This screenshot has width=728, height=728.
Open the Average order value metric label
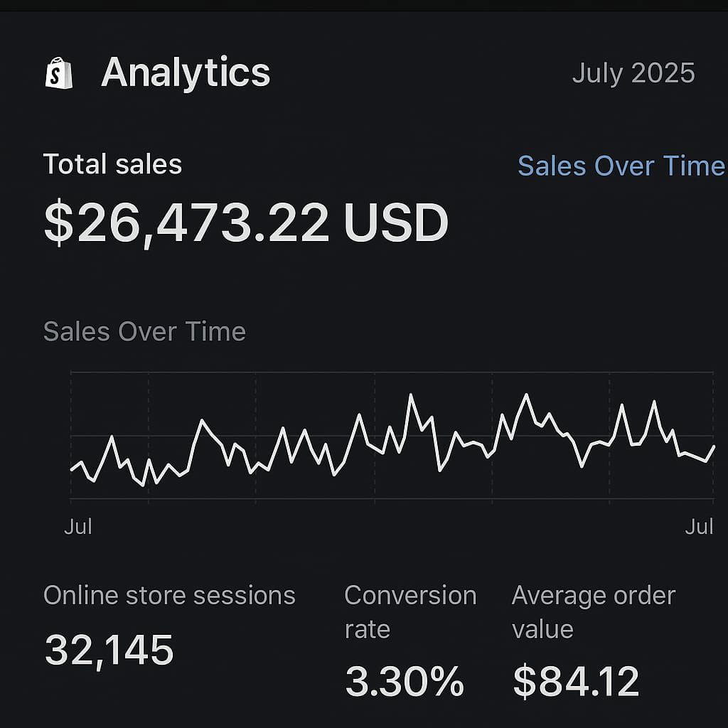[593, 612]
